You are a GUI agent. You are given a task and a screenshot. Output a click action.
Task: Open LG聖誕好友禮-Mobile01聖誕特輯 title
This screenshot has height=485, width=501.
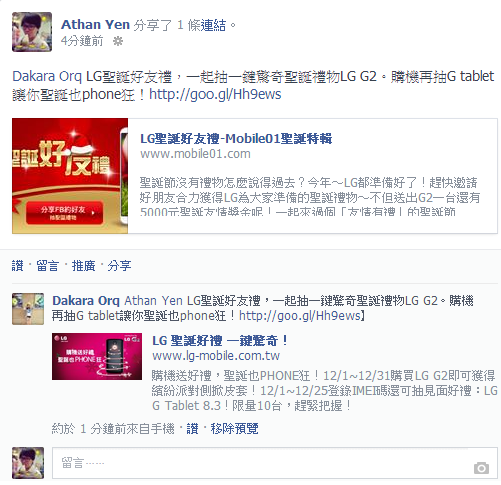236,139
